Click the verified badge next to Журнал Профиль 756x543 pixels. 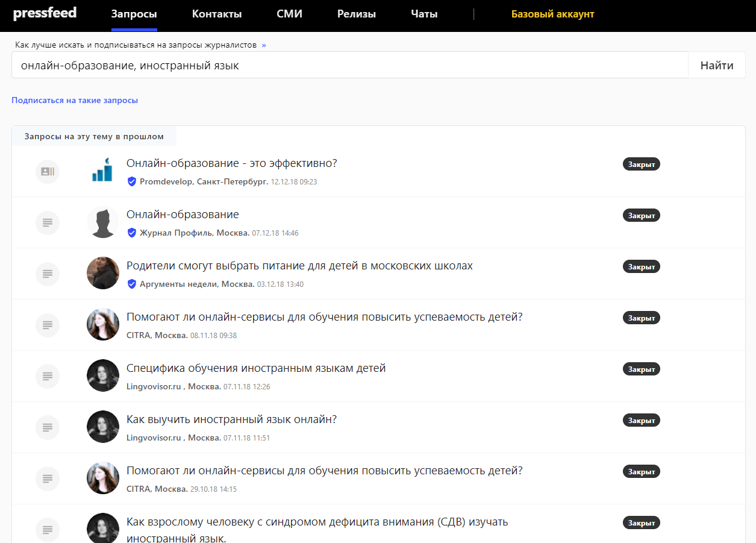tap(132, 233)
